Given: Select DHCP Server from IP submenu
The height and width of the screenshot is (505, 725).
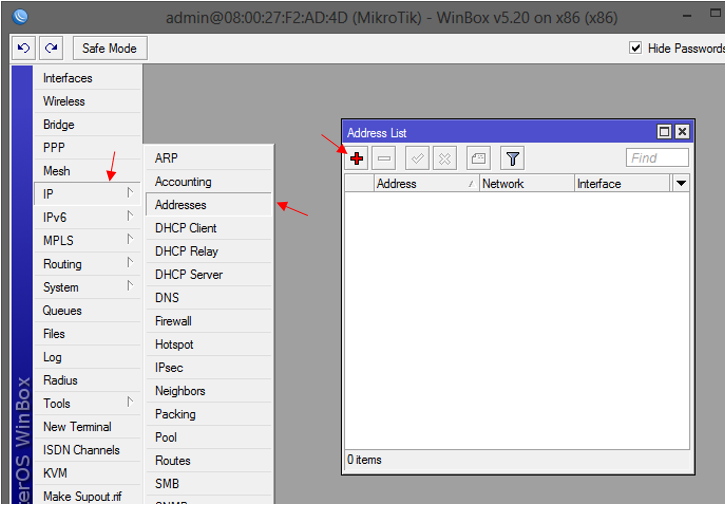Looking at the screenshot, I should (x=209, y=274).
